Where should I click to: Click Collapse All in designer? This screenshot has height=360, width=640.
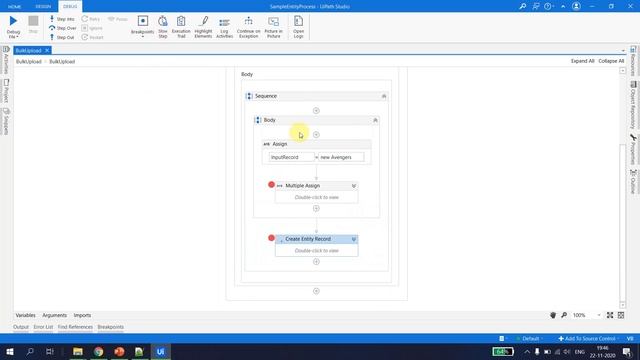coord(611,61)
